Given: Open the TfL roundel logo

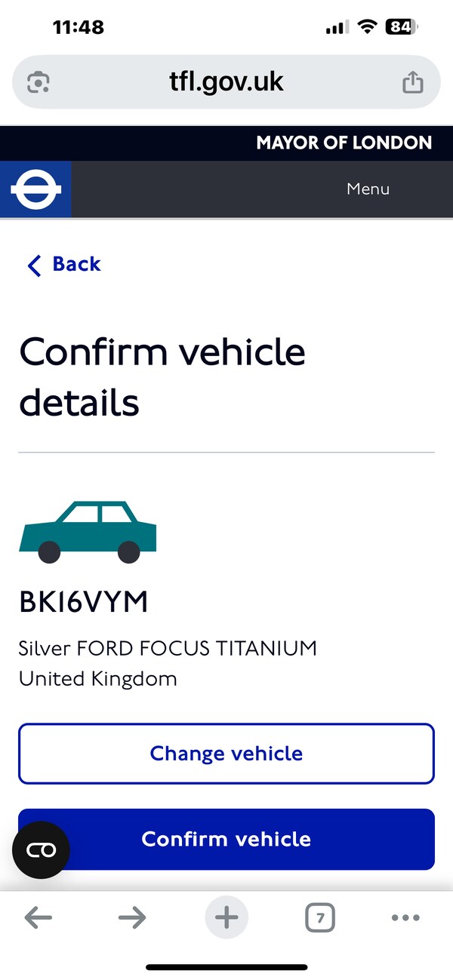Looking at the screenshot, I should (35, 189).
